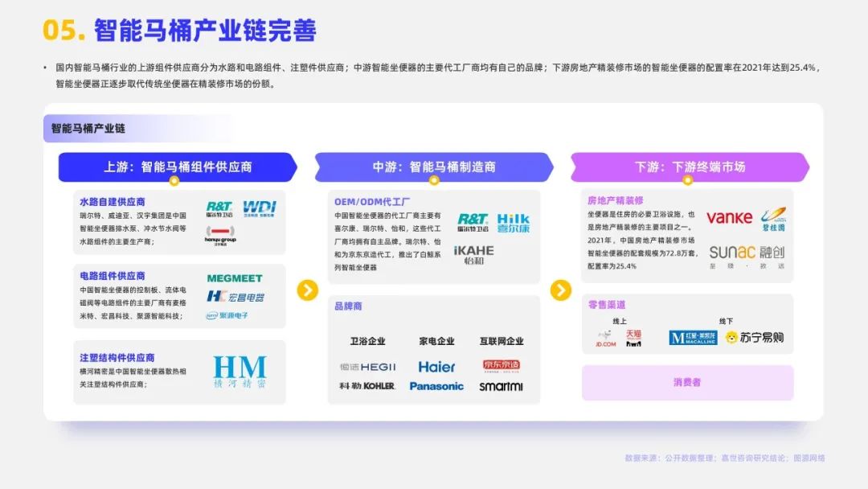Click the 智能马桶产业链 section label
This screenshot has height=489, width=868.
[88, 129]
